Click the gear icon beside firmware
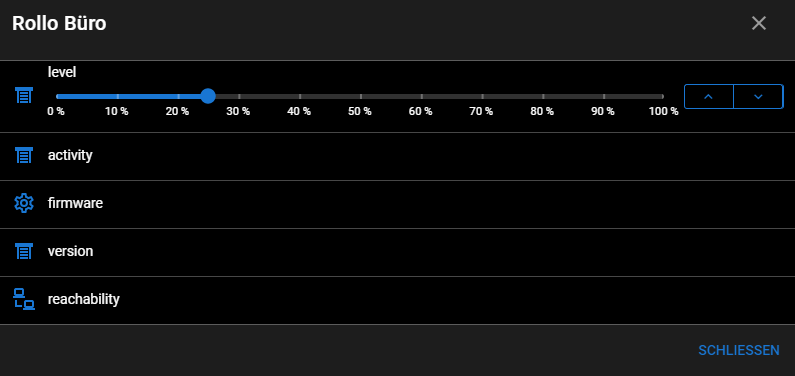The image size is (795, 376). click(x=24, y=203)
